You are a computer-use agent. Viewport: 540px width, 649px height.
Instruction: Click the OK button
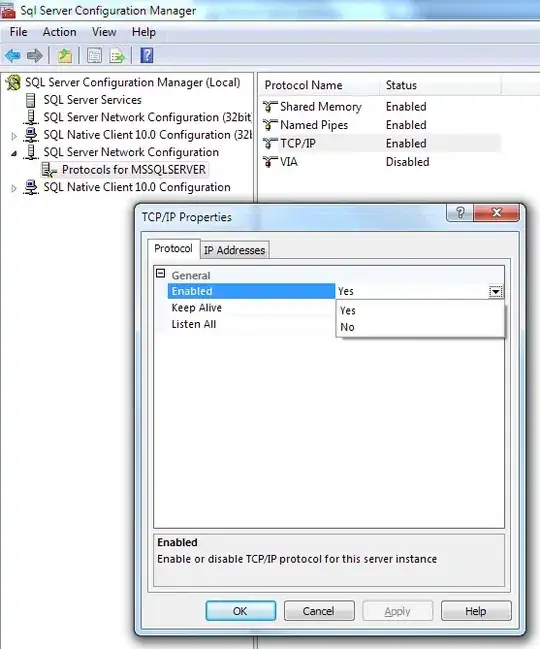point(240,611)
